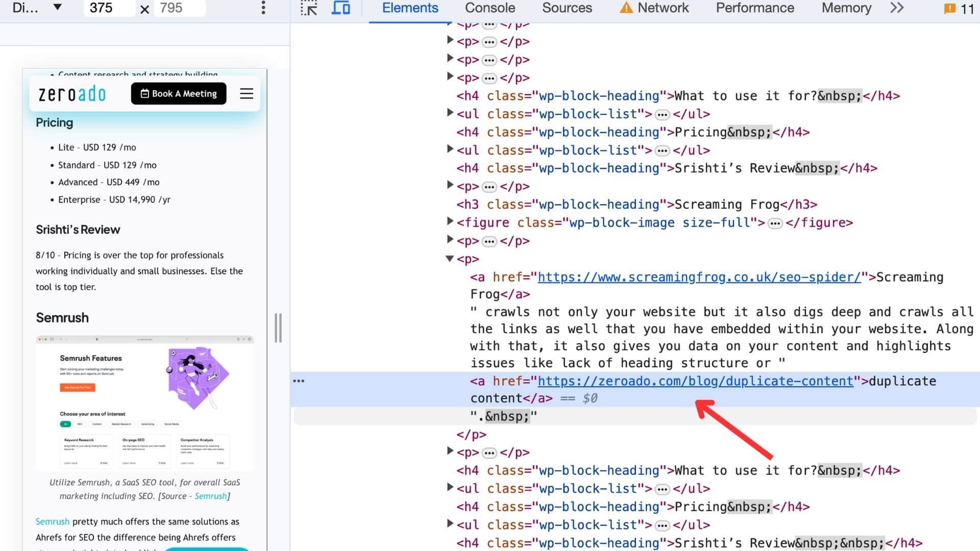Click the viewport height field 795
Screen dimensions: 980x551
pos(179,8)
